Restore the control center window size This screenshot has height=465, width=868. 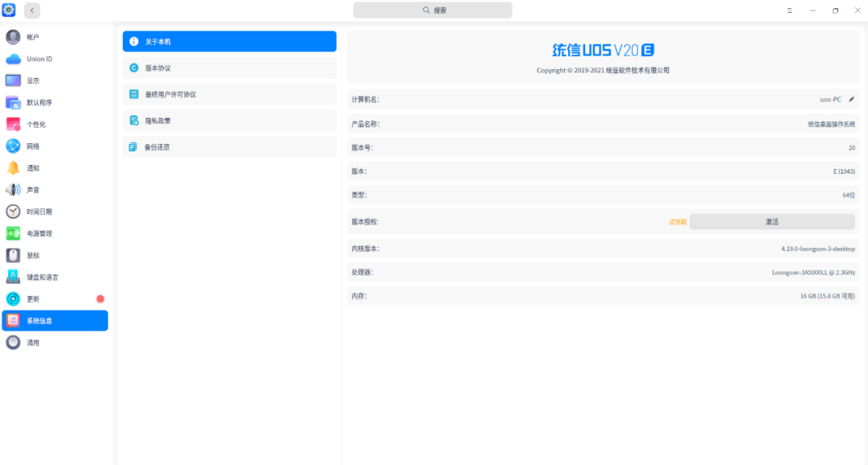pyautogui.click(x=835, y=10)
